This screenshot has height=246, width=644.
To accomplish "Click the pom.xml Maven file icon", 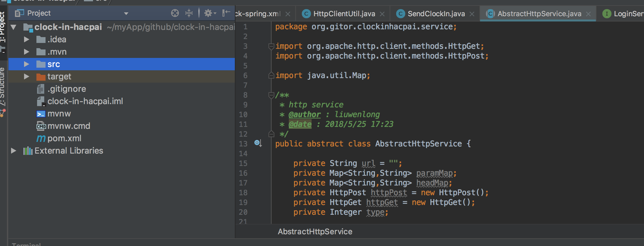I will point(41,138).
